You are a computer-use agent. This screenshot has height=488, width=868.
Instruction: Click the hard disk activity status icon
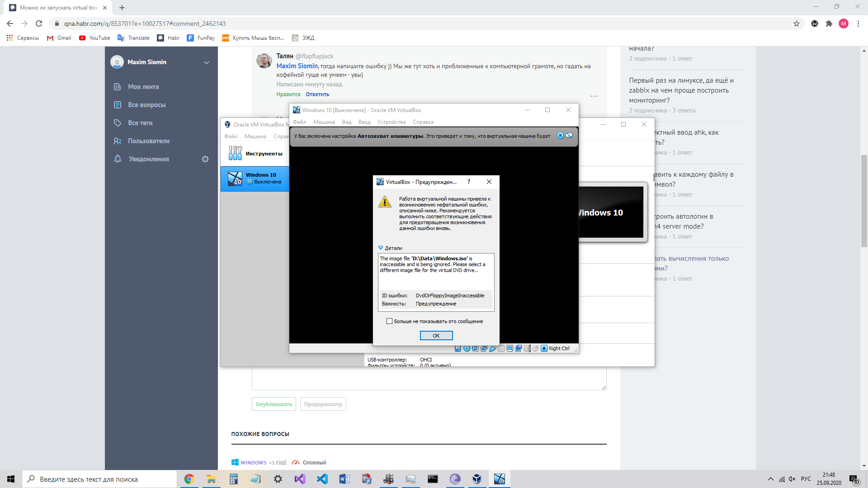click(x=458, y=348)
